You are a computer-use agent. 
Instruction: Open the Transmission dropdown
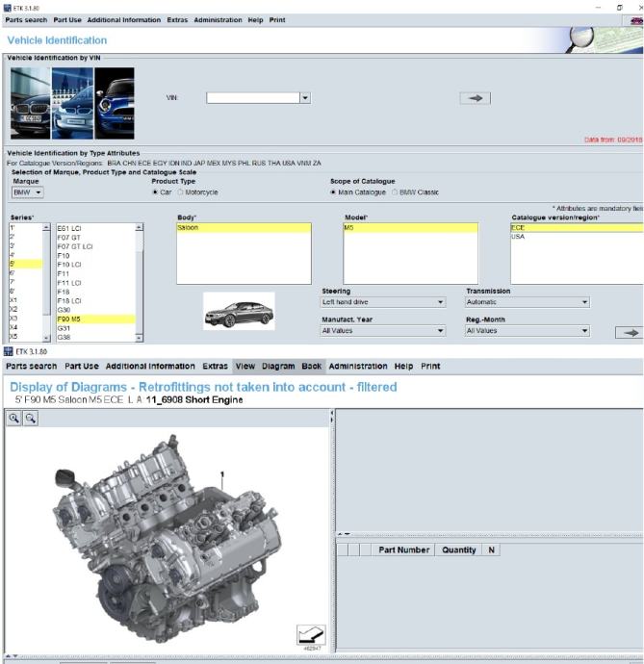pyautogui.click(x=528, y=302)
